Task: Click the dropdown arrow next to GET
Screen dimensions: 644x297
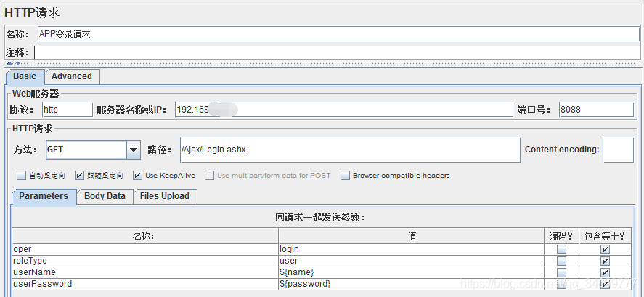Action: 133,150
